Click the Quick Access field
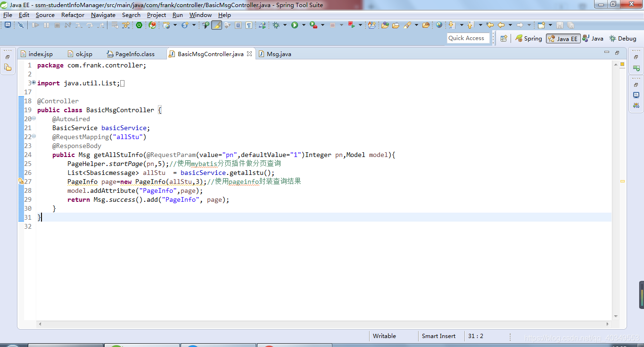 coord(468,38)
